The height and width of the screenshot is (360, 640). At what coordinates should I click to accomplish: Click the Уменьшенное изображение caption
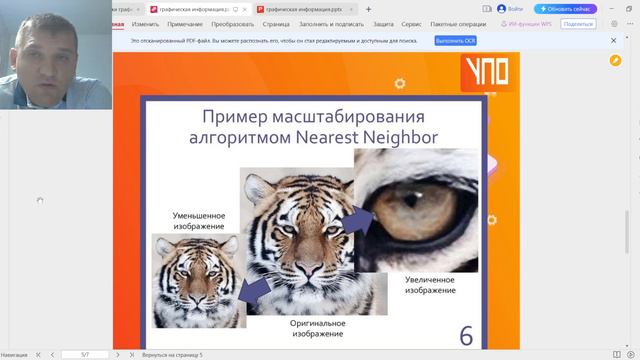coord(199,221)
